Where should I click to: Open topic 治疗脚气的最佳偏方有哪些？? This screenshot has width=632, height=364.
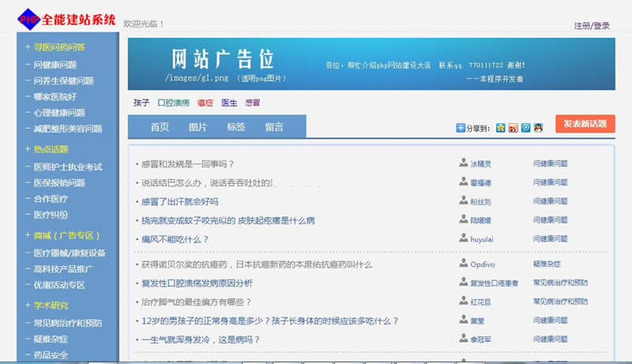[x=196, y=302]
